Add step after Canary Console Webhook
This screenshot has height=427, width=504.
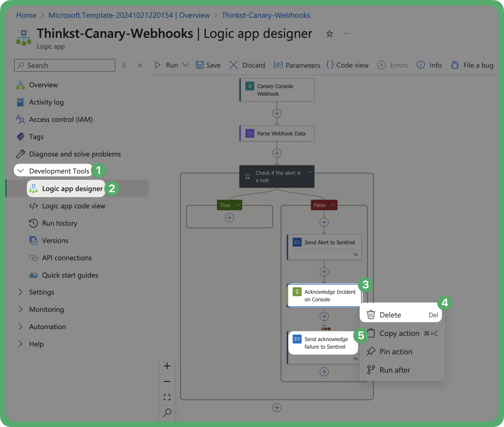(x=277, y=113)
